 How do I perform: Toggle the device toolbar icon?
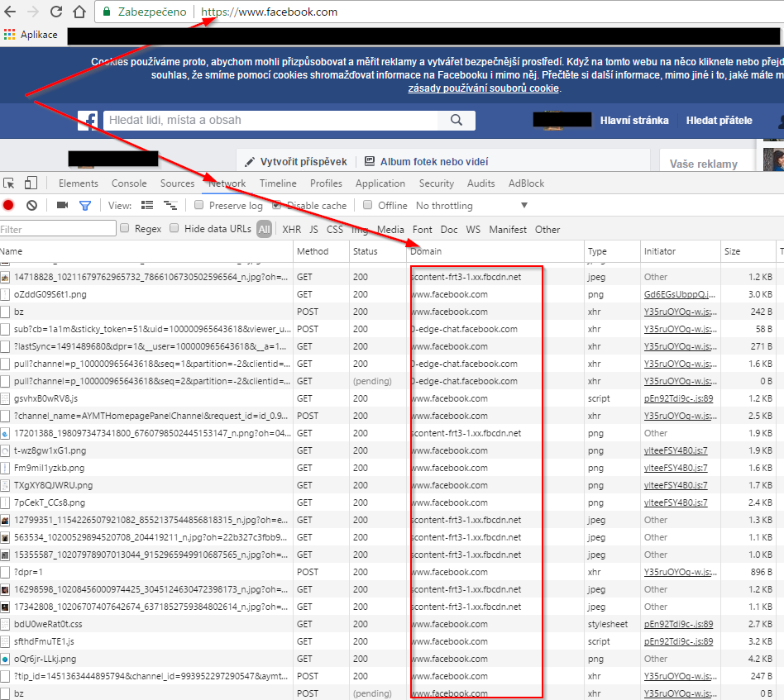pyautogui.click(x=31, y=183)
